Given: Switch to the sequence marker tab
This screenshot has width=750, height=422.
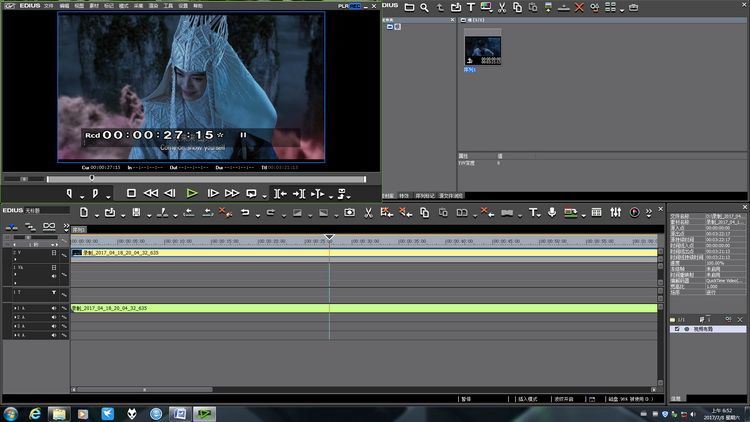Looking at the screenshot, I should click(425, 196).
